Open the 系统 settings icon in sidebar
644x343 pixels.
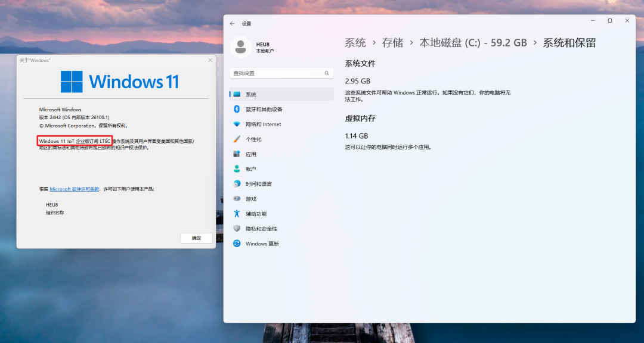237,94
